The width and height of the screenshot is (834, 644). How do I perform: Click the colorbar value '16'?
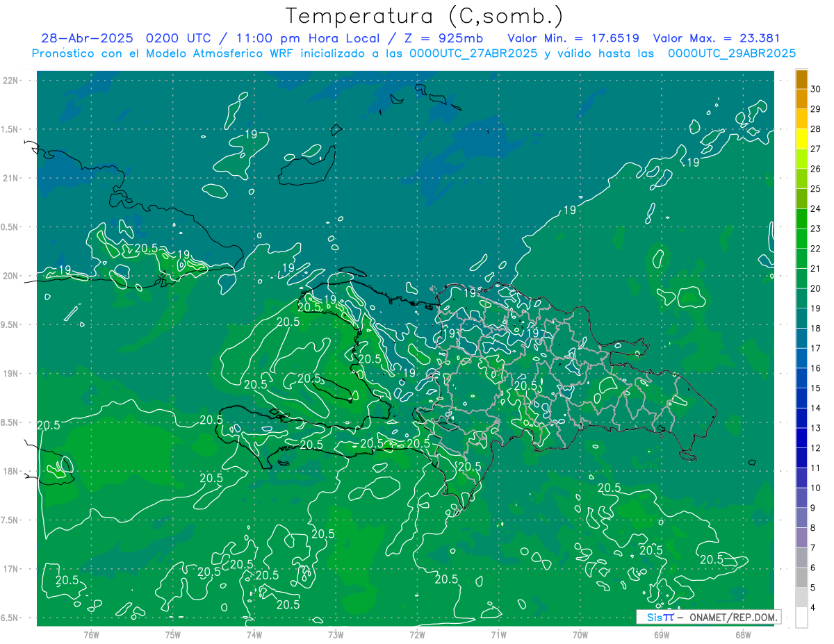pos(816,368)
